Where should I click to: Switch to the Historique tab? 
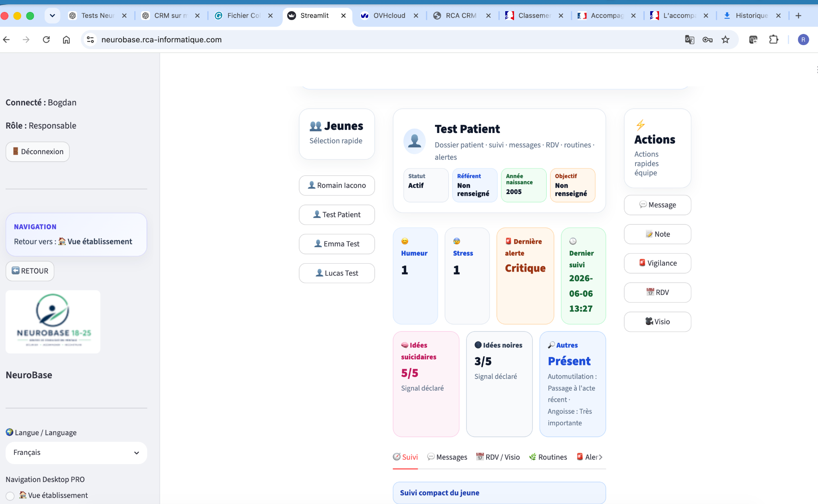[752, 16]
